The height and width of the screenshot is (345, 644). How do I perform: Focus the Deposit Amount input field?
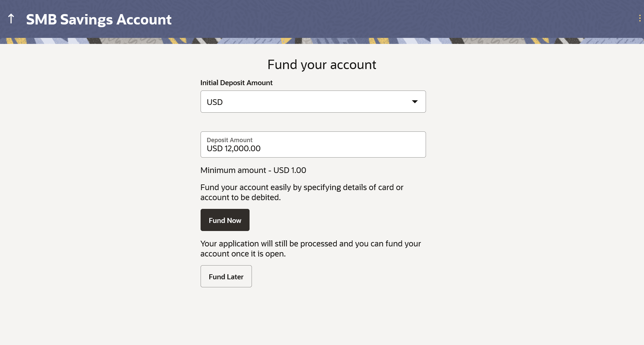click(x=313, y=145)
